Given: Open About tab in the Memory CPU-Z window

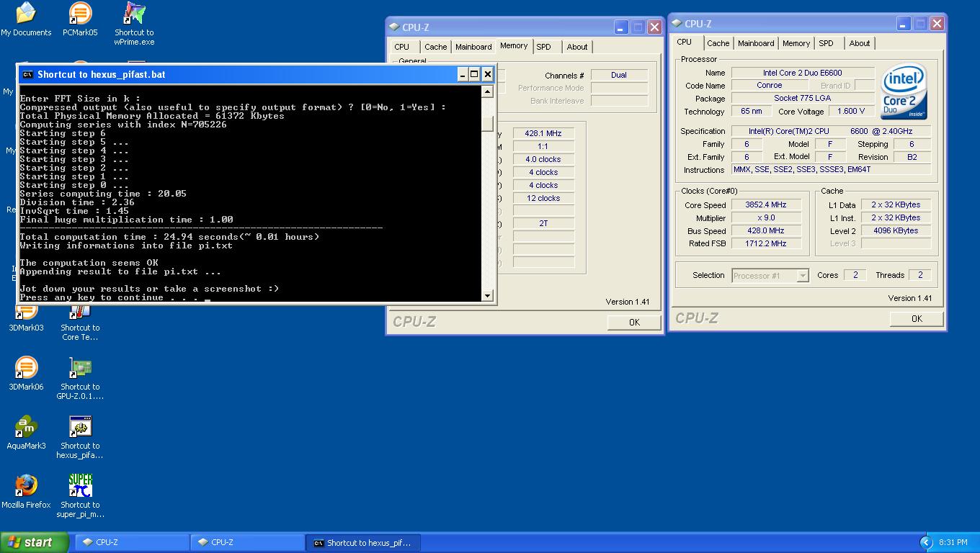Looking at the screenshot, I should (x=576, y=47).
